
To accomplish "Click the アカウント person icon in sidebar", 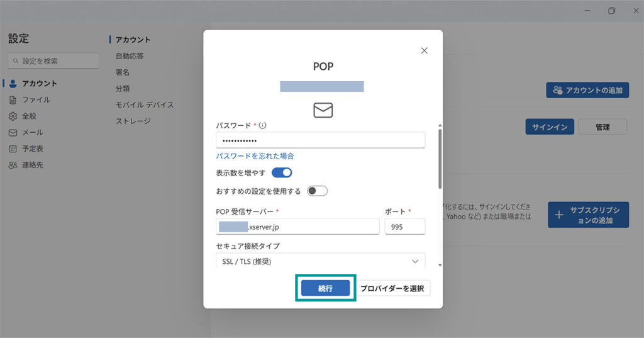I will [x=13, y=84].
